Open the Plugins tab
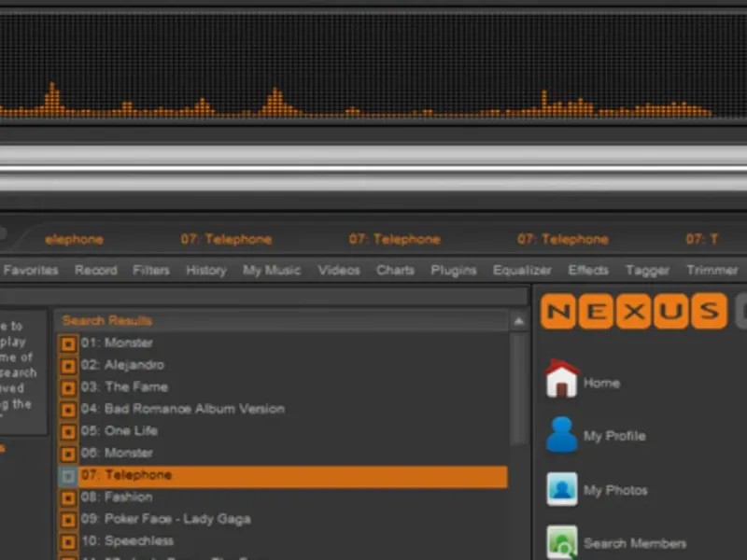Image resolution: width=747 pixels, height=560 pixels. pyautogui.click(x=454, y=271)
